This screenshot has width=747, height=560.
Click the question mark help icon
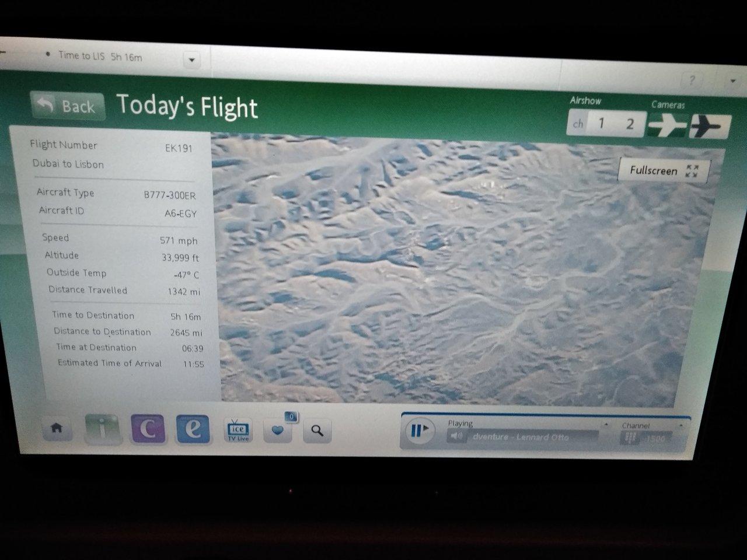[x=692, y=80]
